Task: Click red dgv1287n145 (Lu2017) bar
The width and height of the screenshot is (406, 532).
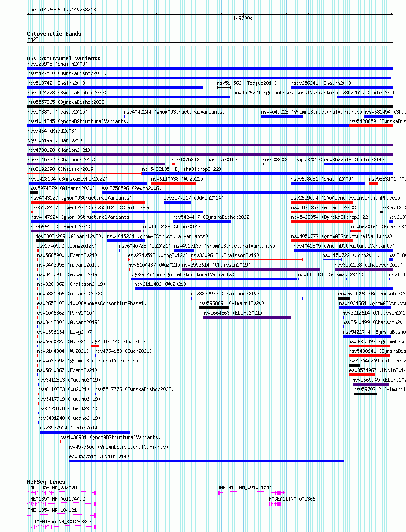Action: [95, 346]
